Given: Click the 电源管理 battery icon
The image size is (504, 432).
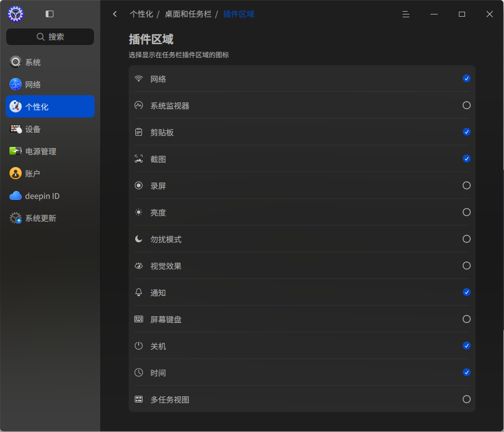Looking at the screenshot, I should click(x=16, y=151).
